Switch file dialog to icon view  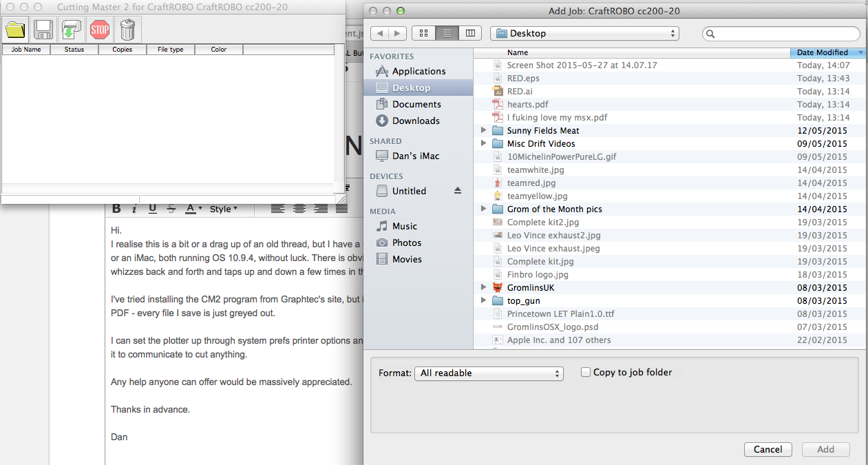pos(423,33)
